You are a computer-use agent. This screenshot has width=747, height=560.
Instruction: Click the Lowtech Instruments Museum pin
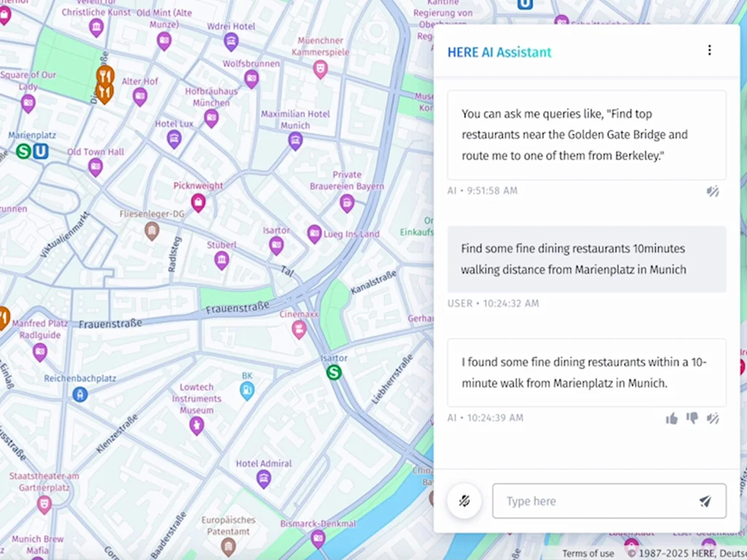[x=196, y=426]
